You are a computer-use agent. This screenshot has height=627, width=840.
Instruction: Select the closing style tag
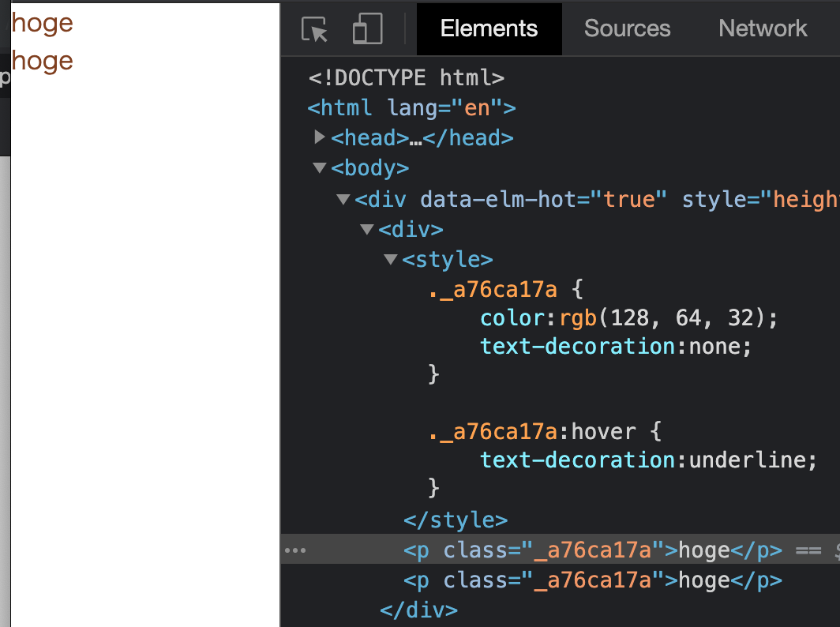coord(456,520)
